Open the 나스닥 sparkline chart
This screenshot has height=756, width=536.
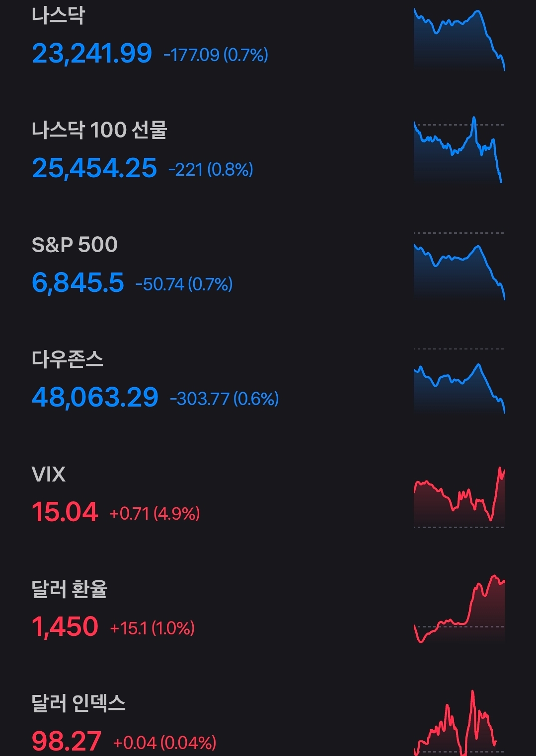point(459,40)
